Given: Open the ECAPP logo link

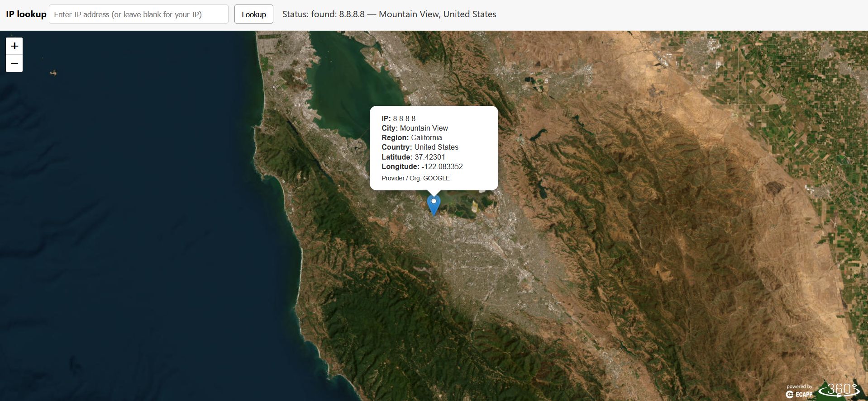Looking at the screenshot, I should pyautogui.click(x=799, y=394).
